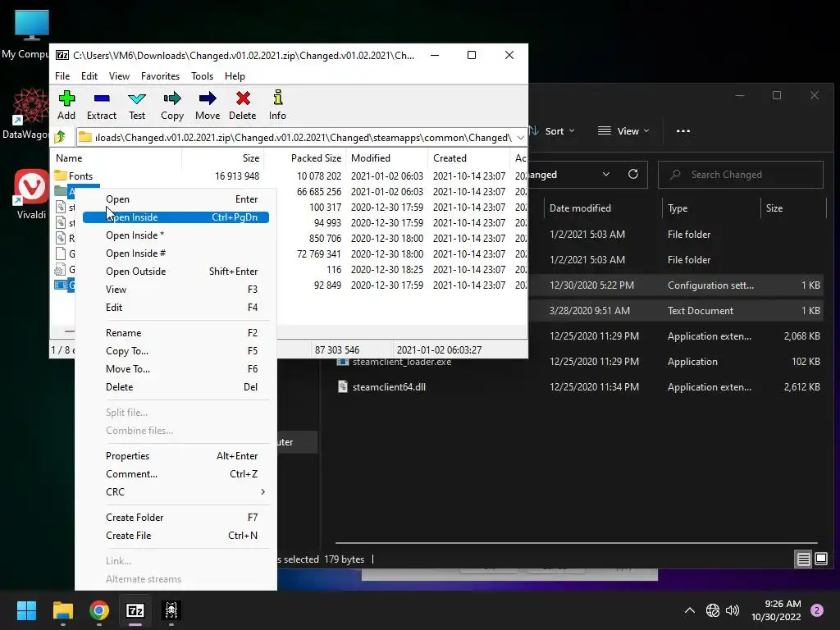Open the Help menu

[235, 76]
